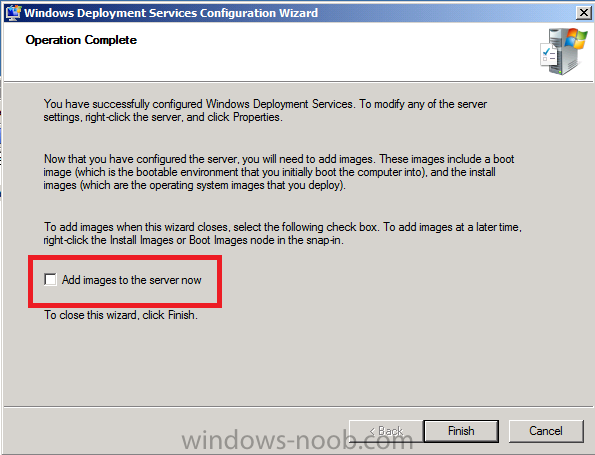Click the checklist sheet beside the server graphic

(548, 56)
